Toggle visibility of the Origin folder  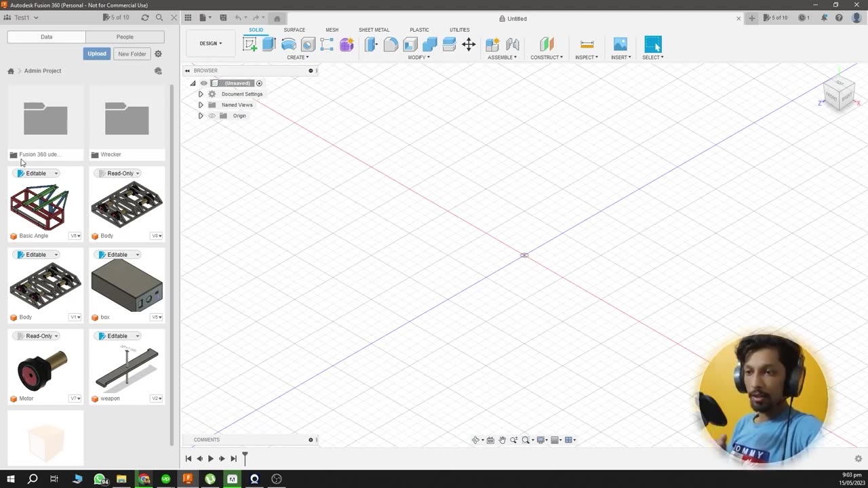tap(212, 116)
